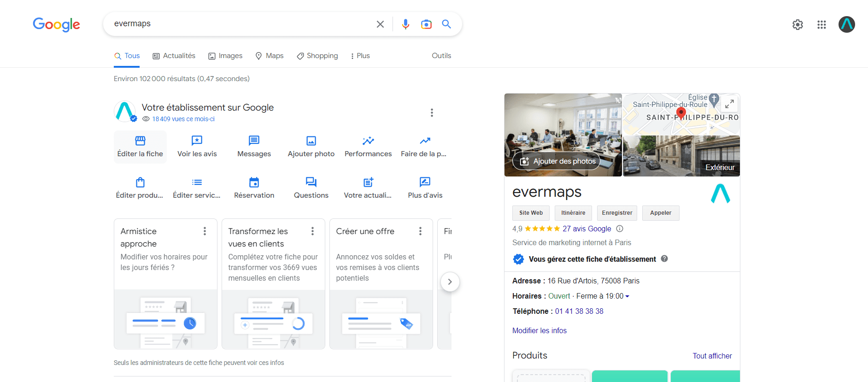The width and height of the screenshot is (868, 382).
Task: Open the Performances chart icon
Action: point(368,141)
